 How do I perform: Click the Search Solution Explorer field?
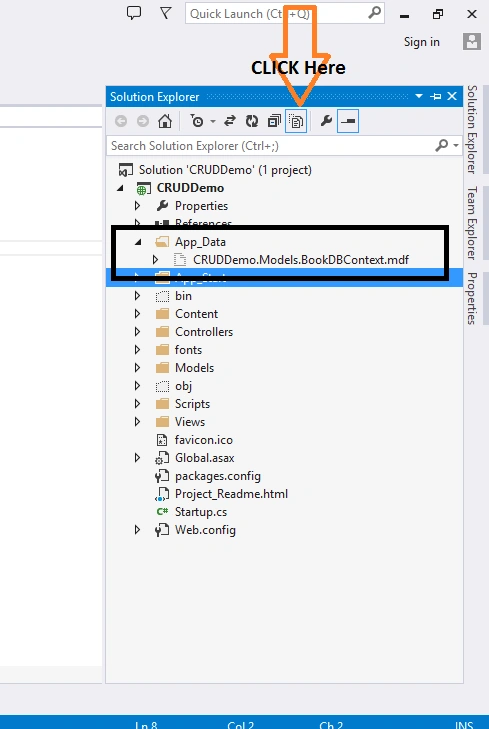click(x=271, y=146)
